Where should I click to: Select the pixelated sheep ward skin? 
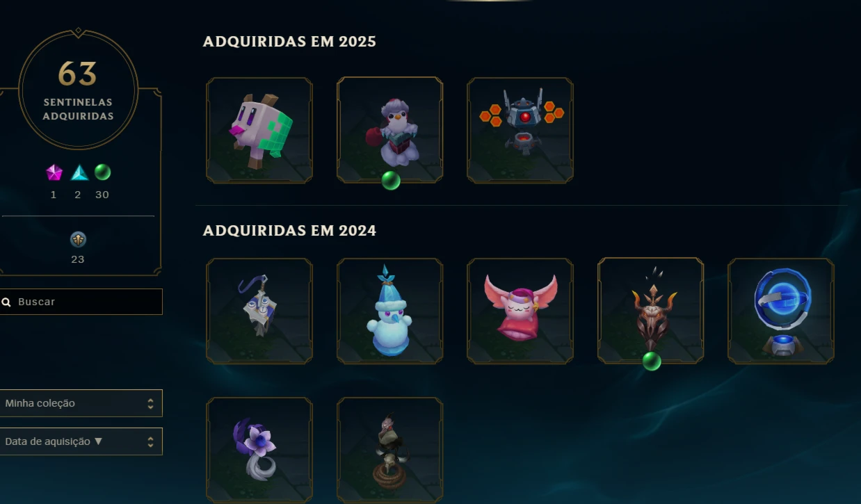[259, 130]
